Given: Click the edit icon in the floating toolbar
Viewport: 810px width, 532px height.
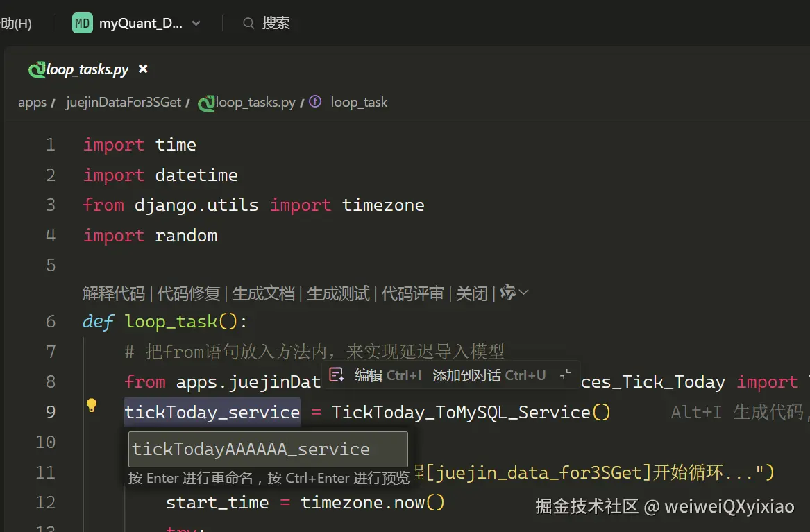Looking at the screenshot, I should click(x=337, y=375).
